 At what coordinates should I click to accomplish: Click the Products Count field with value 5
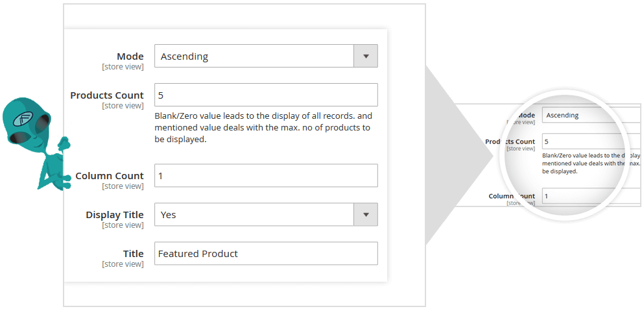pos(266,95)
